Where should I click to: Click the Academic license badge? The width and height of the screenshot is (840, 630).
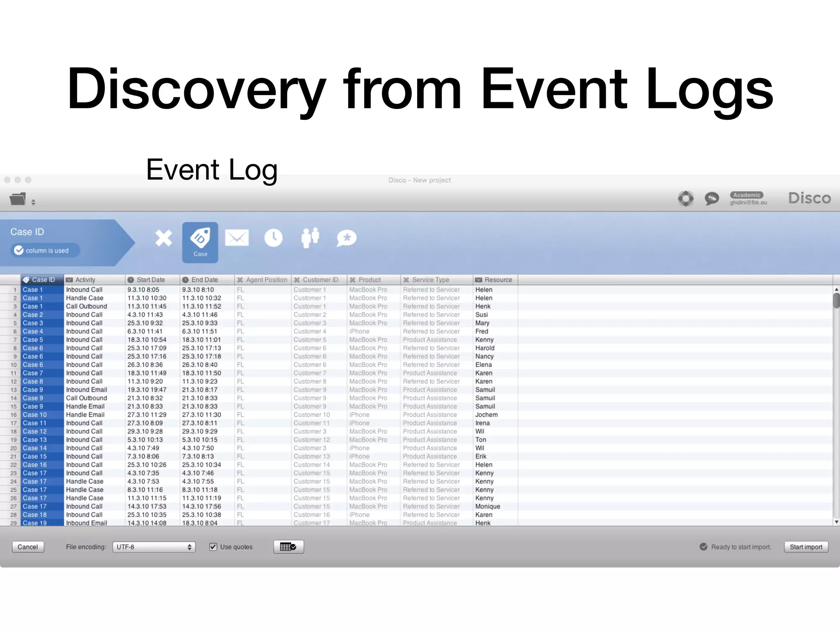click(x=746, y=195)
